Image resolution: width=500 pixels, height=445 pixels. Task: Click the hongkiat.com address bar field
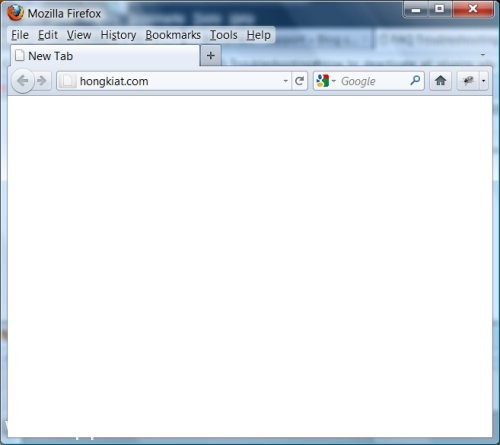(173, 81)
